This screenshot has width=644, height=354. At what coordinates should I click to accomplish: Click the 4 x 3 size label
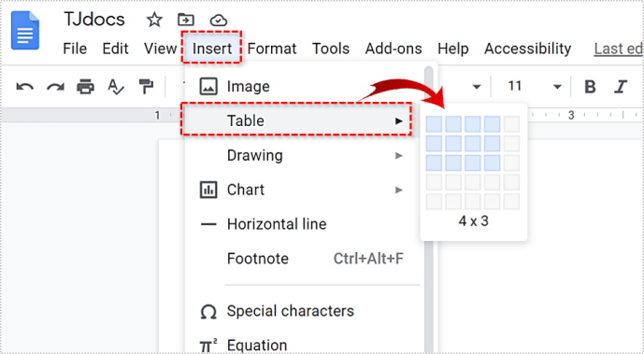point(473,221)
